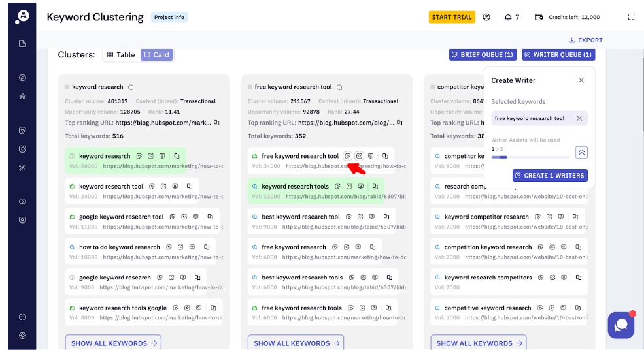Click the writer icon for 'keyword research competitors'
The height and width of the screenshot is (350, 644).
[552, 278]
